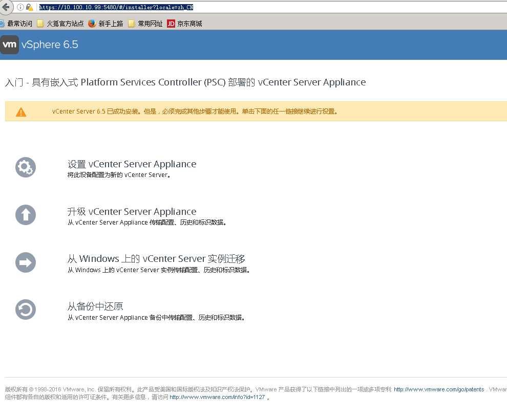Click restore description mentioning 备份中传输配置

tap(156, 318)
